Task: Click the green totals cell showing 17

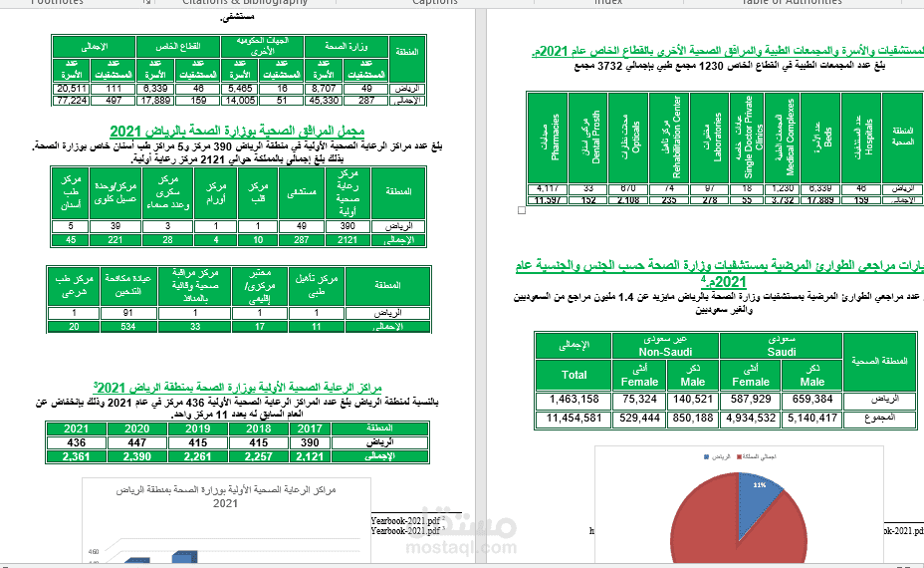Action: click(x=260, y=326)
